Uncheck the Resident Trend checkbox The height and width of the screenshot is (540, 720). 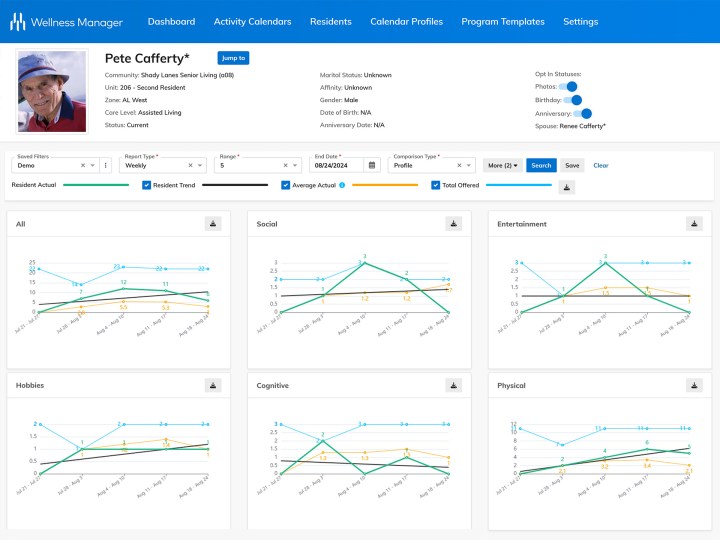click(x=146, y=185)
